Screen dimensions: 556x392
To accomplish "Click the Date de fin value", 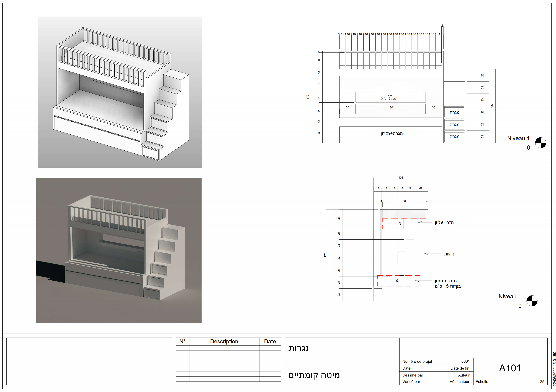I will coord(460,368).
